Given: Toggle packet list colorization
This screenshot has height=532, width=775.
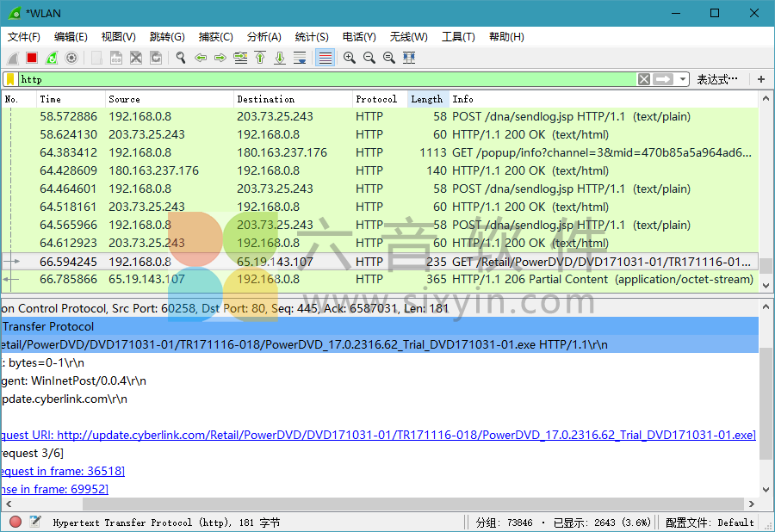Looking at the screenshot, I should coord(326,57).
